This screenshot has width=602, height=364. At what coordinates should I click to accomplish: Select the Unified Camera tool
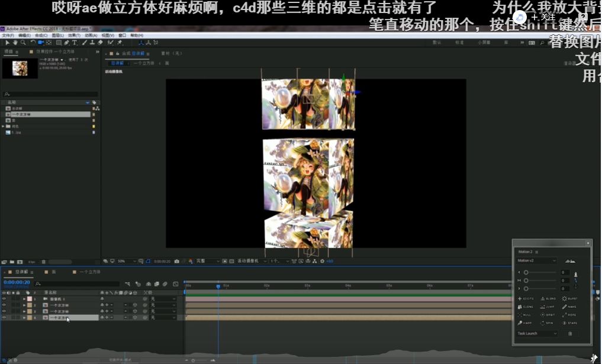pyautogui.click(x=41, y=43)
